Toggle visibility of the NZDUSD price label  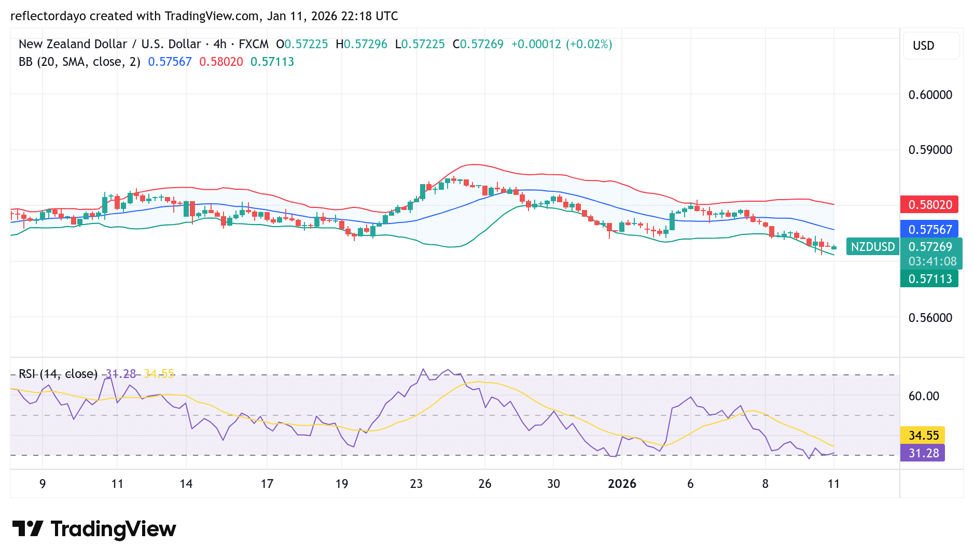pos(872,247)
